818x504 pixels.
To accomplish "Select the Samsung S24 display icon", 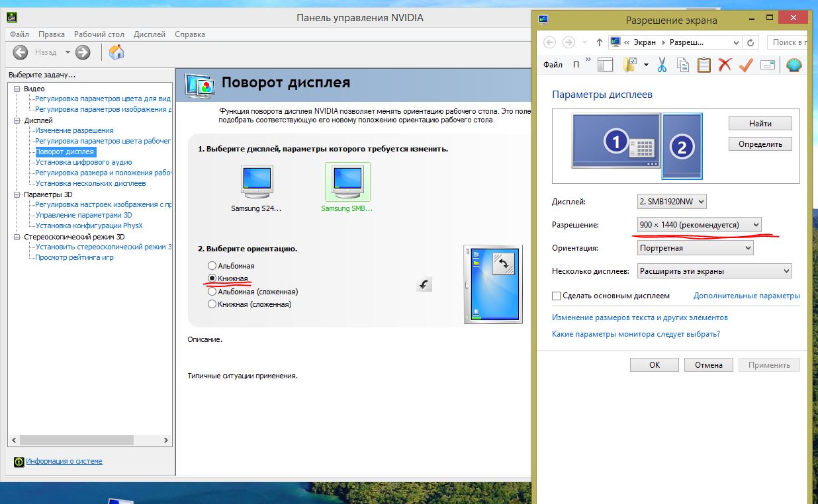I will click(256, 183).
